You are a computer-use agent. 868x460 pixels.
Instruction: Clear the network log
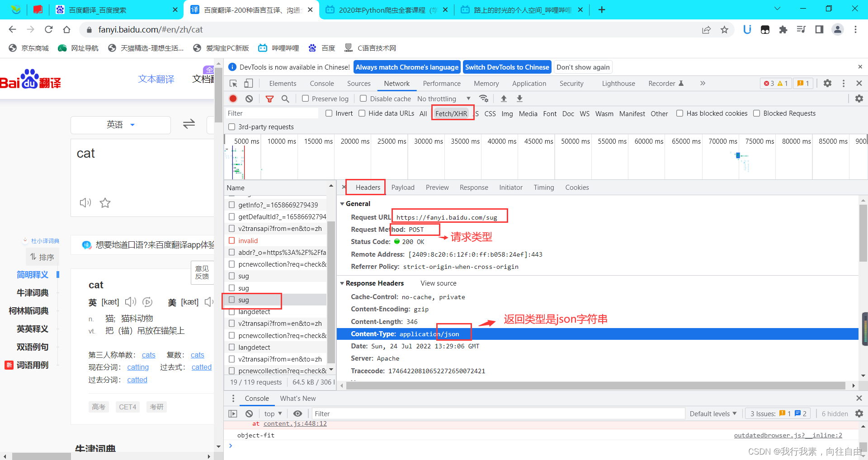pyautogui.click(x=249, y=99)
